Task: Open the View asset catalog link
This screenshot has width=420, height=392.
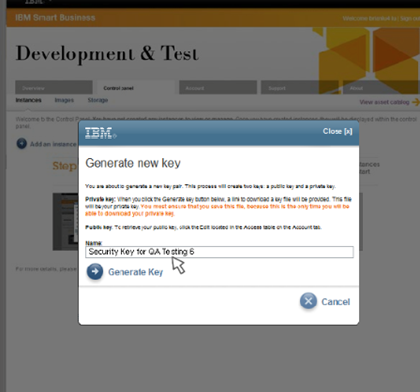Action: tap(384, 102)
